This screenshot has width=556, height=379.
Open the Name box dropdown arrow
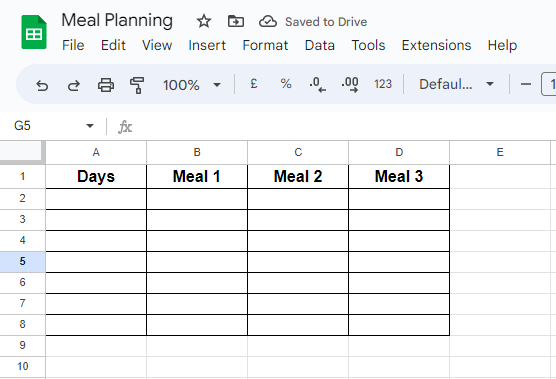(90, 126)
